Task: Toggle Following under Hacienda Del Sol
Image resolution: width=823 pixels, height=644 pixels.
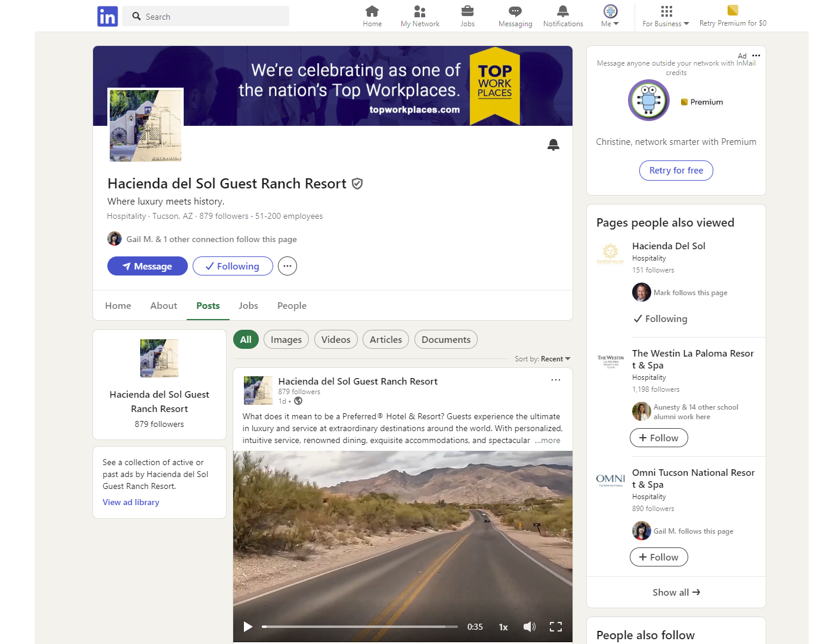Action: pyautogui.click(x=660, y=319)
